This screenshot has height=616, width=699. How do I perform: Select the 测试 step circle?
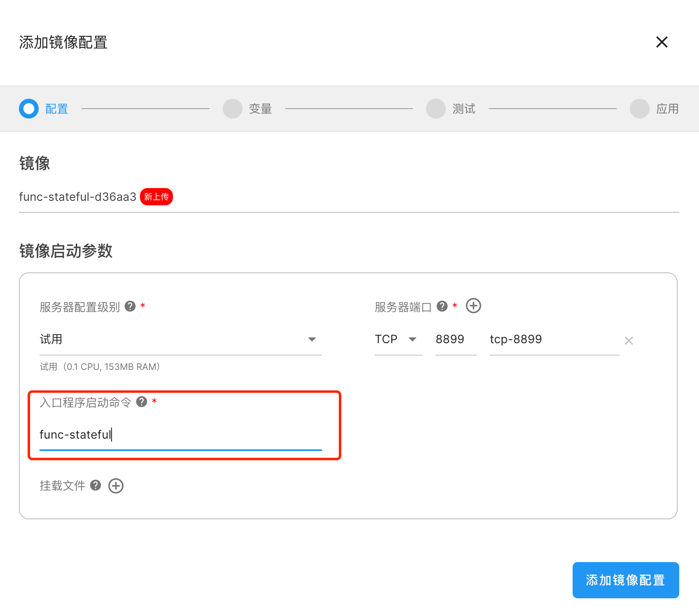[436, 109]
